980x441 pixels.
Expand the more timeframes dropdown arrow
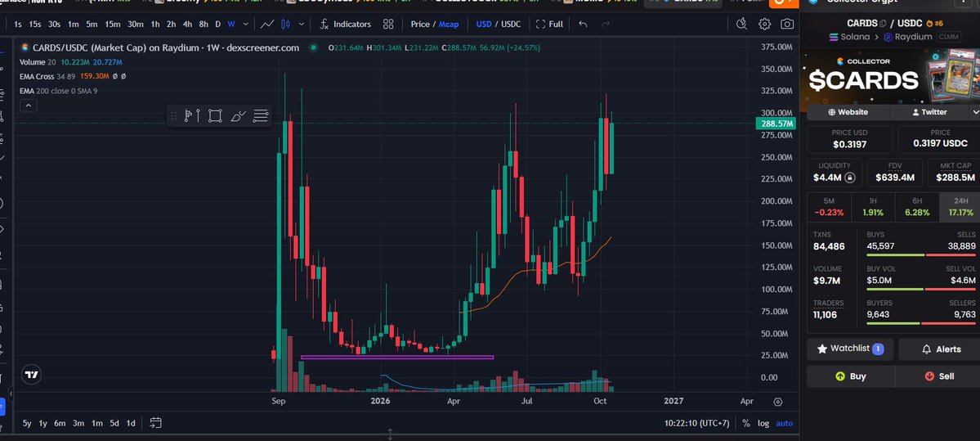click(x=246, y=24)
